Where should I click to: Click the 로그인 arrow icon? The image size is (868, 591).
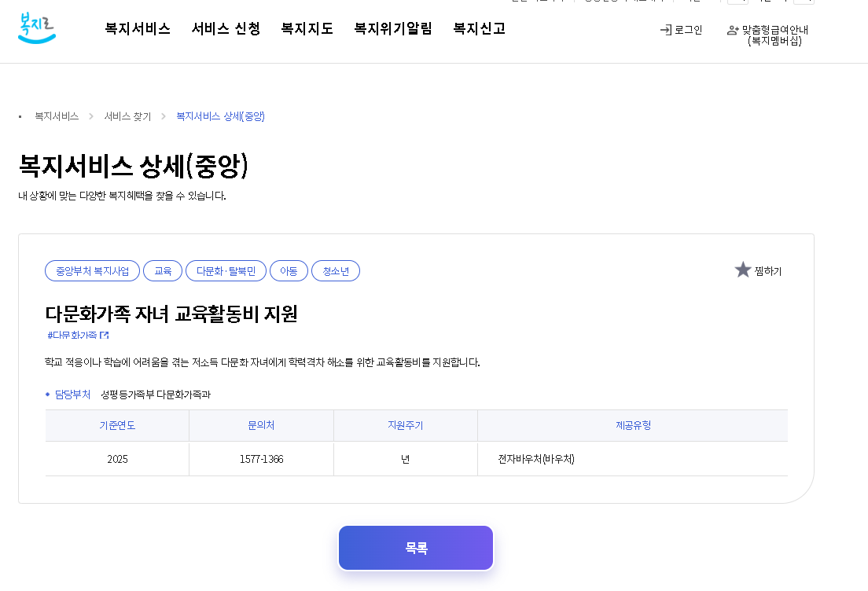click(x=664, y=30)
